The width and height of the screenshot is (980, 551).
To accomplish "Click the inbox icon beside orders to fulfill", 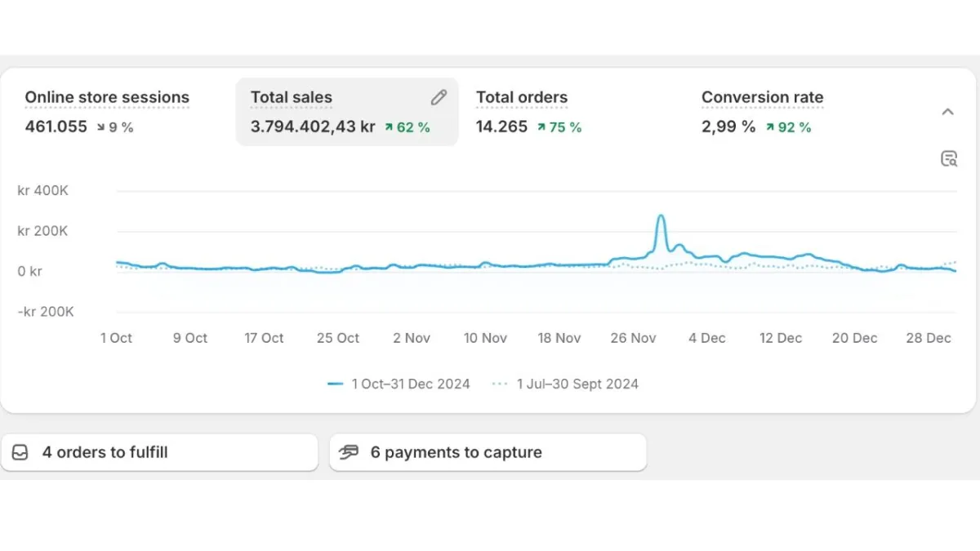I will (x=20, y=452).
